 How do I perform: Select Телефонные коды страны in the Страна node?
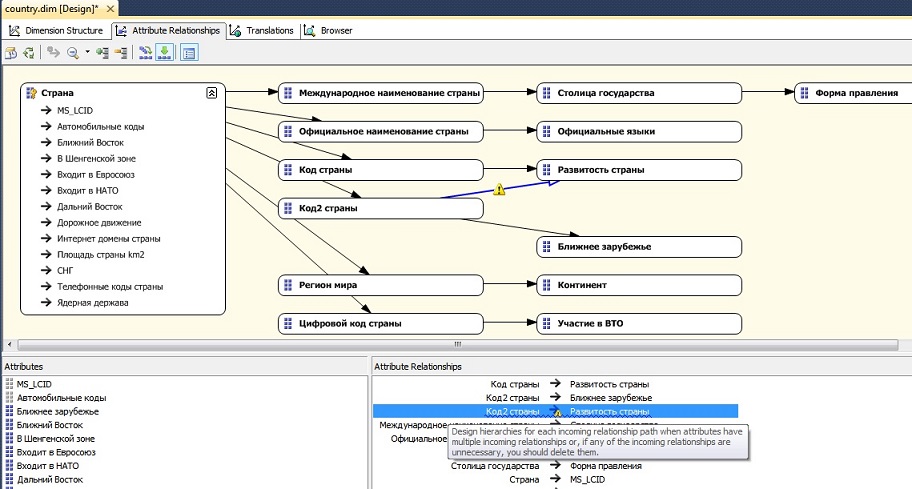110,287
